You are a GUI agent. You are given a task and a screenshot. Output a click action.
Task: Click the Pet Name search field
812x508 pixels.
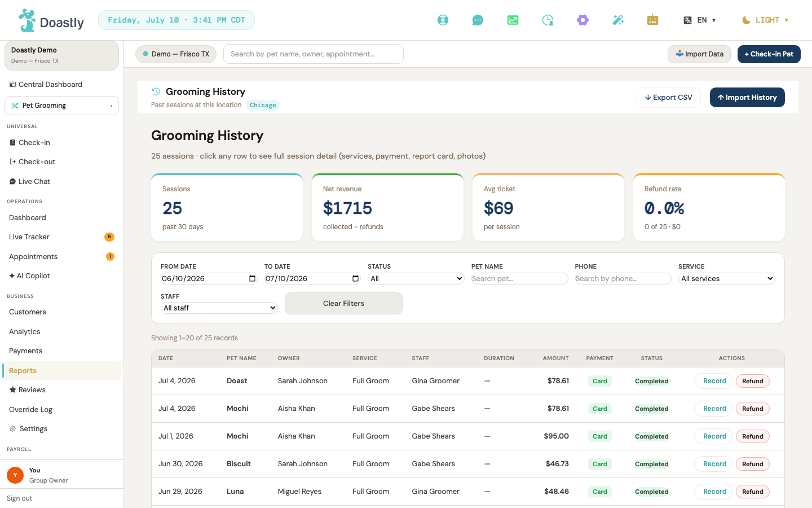click(x=519, y=278)
